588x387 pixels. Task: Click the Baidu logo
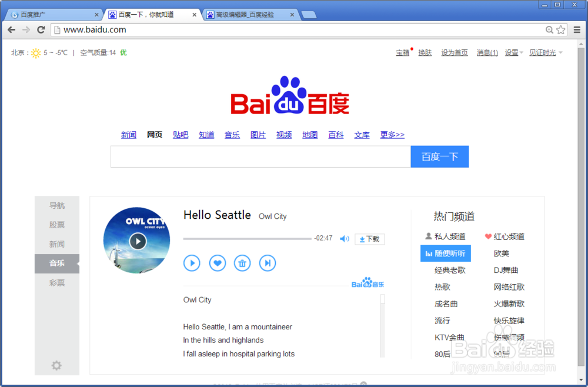pos(290,95)
